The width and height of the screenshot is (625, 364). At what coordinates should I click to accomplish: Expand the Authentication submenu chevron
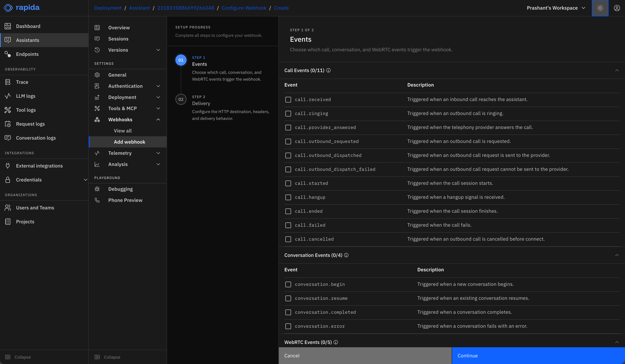click(158, 86)
